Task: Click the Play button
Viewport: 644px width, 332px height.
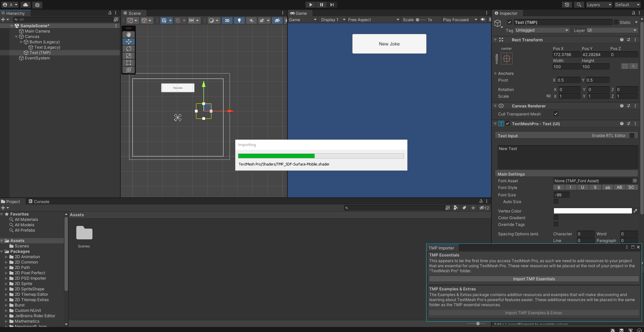Action: click(311, 5)
